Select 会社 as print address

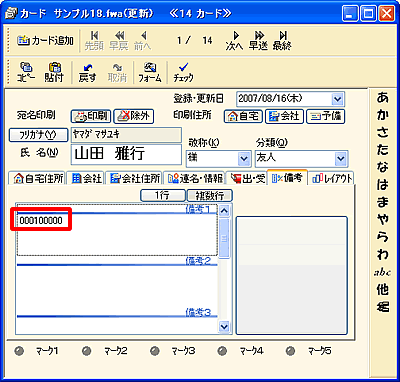tap(284, 116)
